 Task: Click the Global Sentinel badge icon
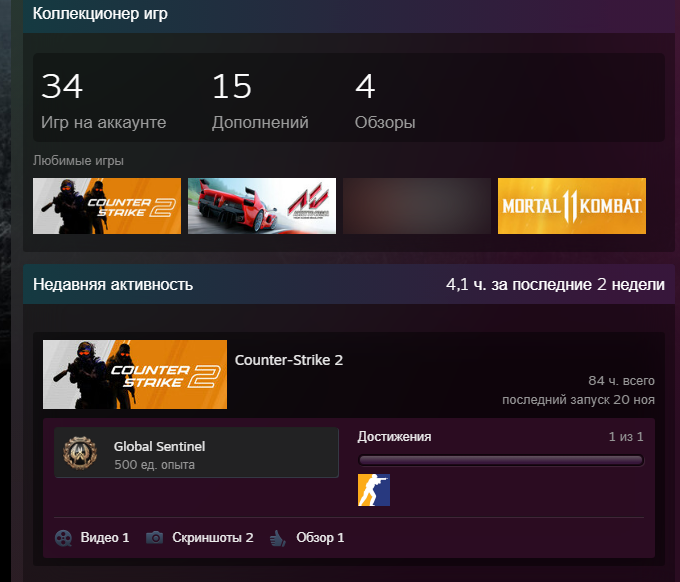coord(79,454)
